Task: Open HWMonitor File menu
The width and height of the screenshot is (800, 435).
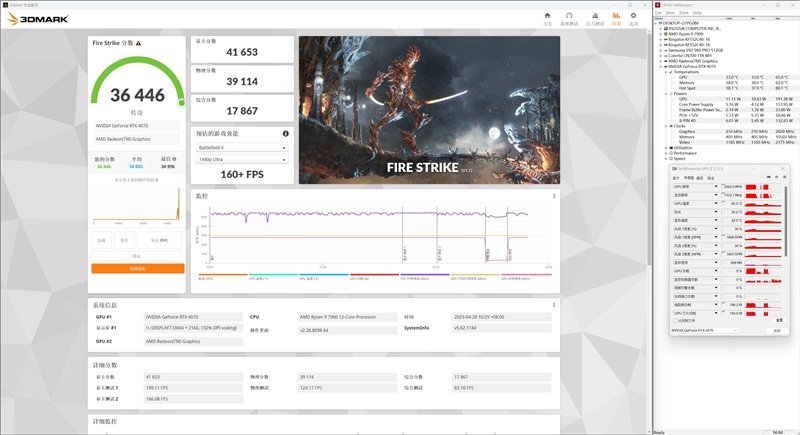Action: point(659,13)
